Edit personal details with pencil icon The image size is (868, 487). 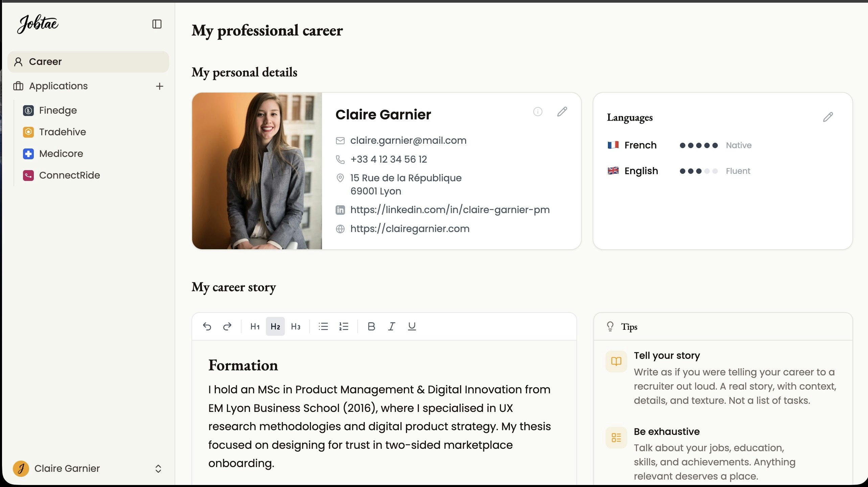coord(562,112)
